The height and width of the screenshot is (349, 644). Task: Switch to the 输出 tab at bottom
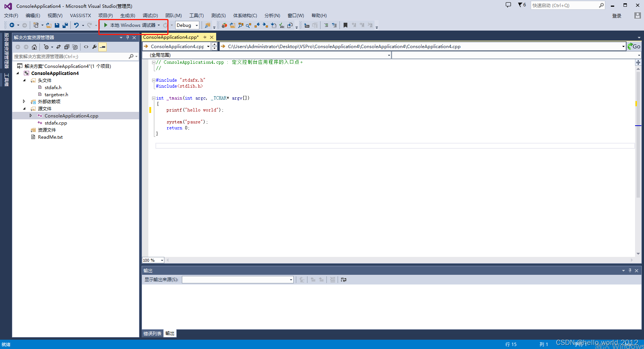click(x=170, y=334)
